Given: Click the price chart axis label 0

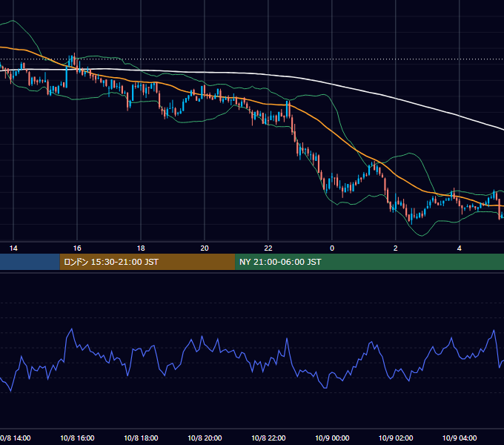Looking at the screenshot, I should [x=332, y=248].
